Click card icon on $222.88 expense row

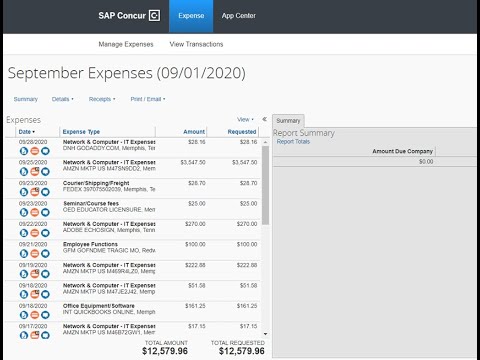(x=35, y=274)
